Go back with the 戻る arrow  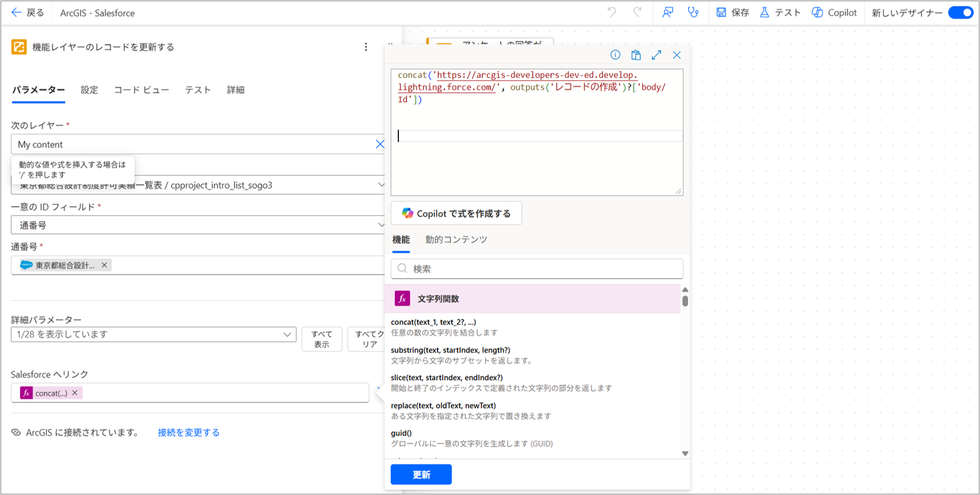(x=27, y=13)
